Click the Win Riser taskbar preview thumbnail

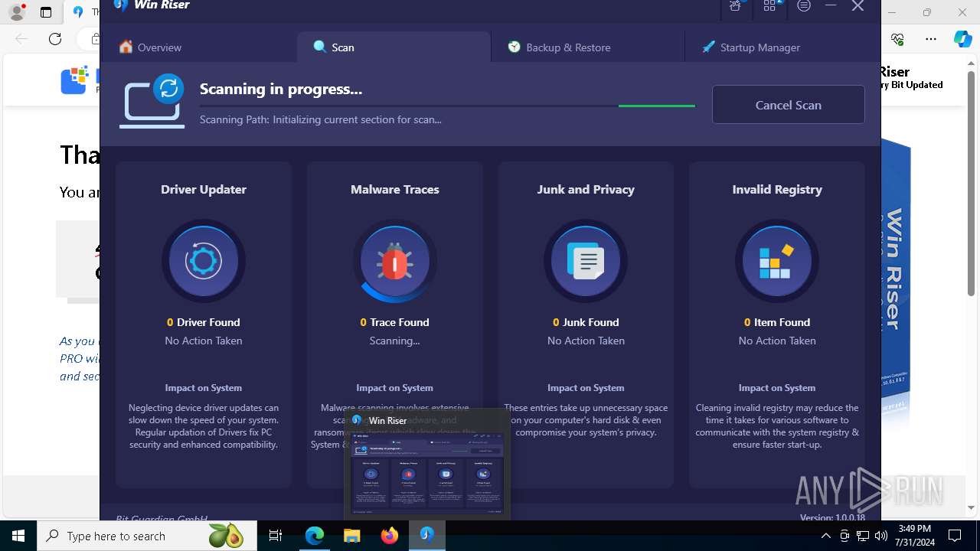click(x=427, y=472)
